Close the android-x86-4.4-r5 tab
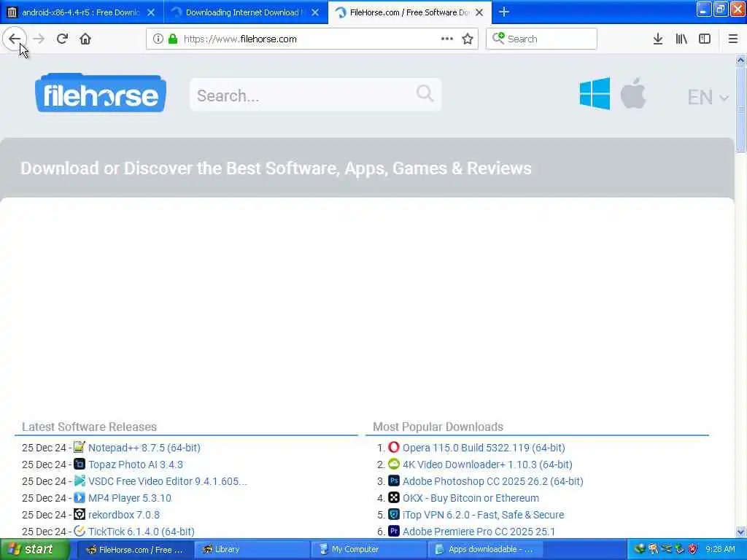This screenshot has height=560, width=747. (x=151, y=12)
